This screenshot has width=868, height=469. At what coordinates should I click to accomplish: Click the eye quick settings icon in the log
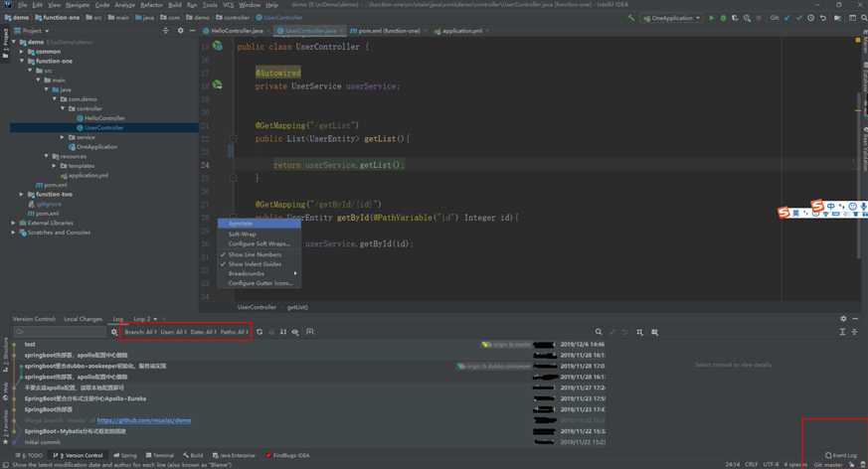tap(295, 332)
